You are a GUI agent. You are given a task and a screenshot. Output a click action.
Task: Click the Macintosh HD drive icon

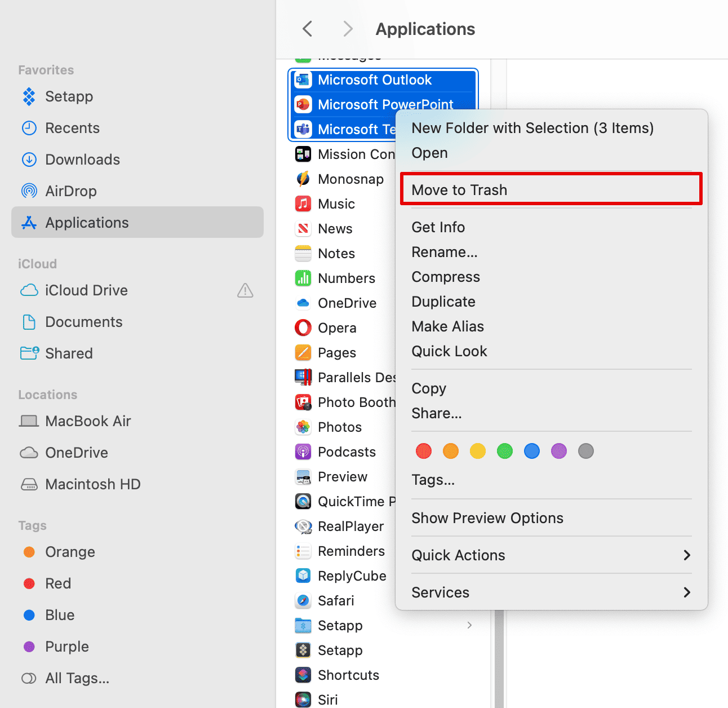(x=29, y=484)
